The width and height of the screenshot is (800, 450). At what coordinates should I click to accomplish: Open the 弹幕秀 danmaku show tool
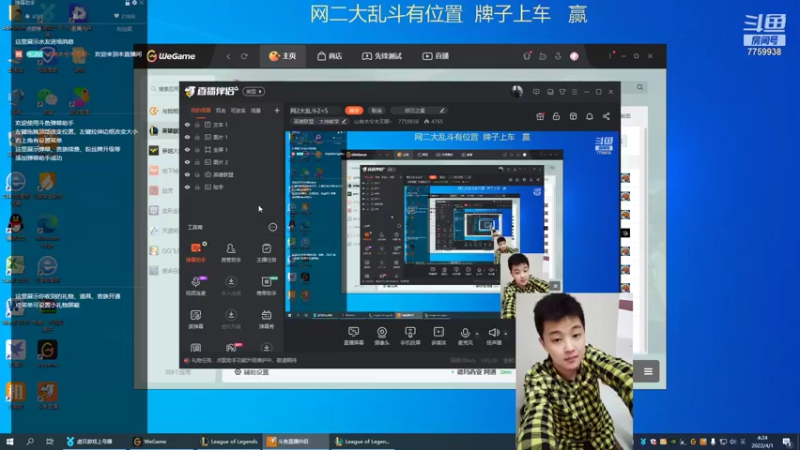(x=266, y=319)
